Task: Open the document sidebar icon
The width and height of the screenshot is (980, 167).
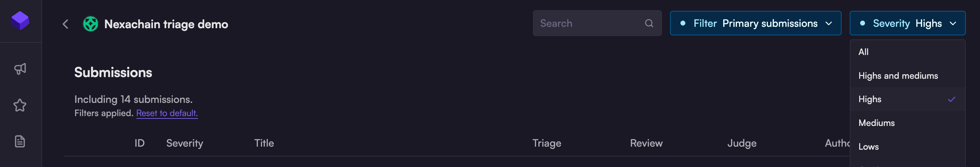Action: (20, 142)
